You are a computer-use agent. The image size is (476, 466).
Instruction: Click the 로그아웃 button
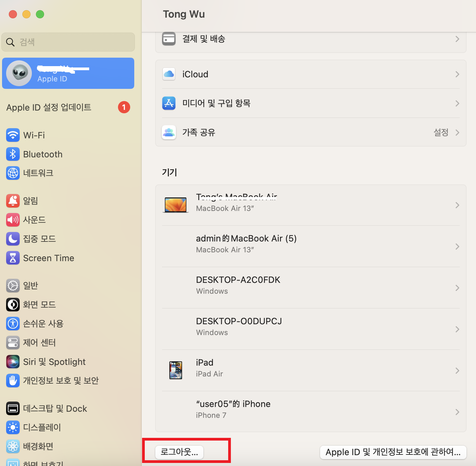tap(179, 452)
